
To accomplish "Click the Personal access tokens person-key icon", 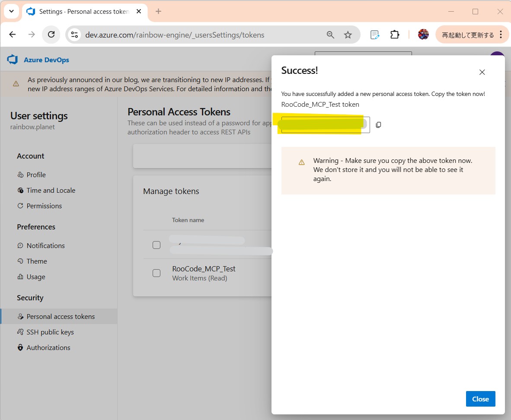I will 20,316.
